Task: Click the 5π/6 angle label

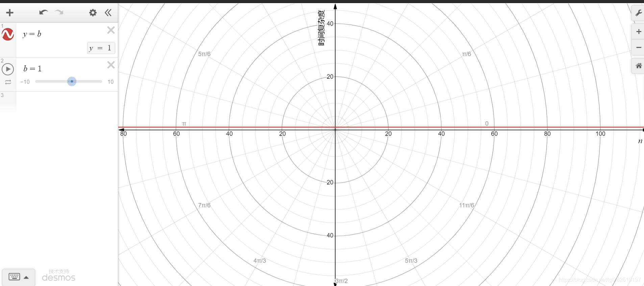Action: pos(204,54)
